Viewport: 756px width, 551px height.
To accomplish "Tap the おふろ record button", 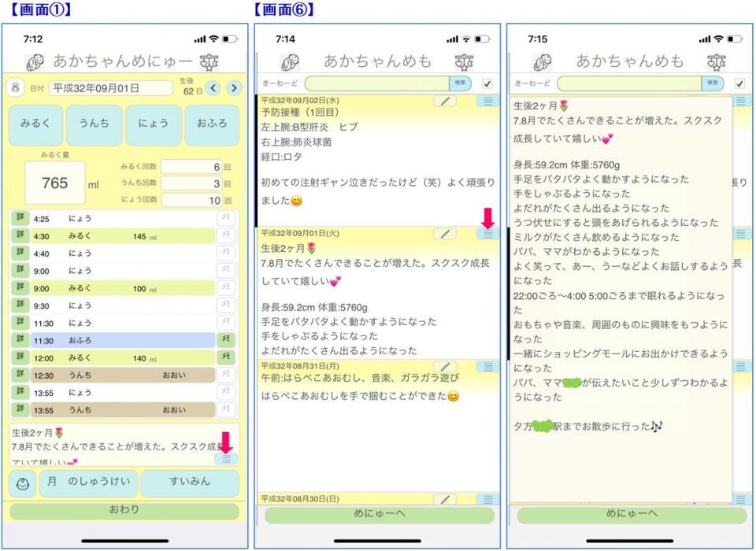I will (212, 125).
